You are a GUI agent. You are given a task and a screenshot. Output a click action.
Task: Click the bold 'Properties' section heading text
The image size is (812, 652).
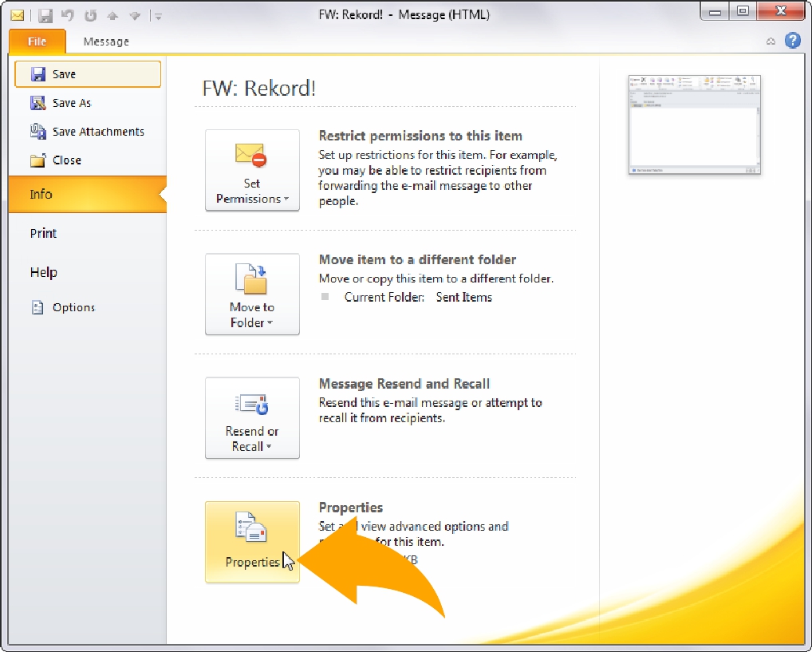[351, 508]
